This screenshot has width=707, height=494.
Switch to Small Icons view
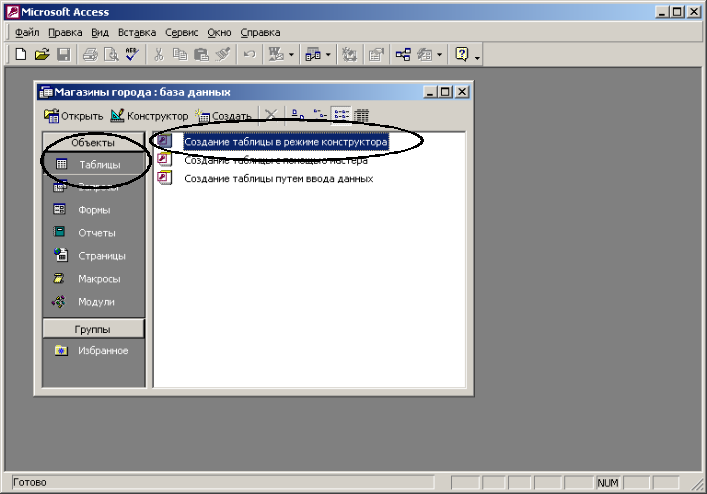[x=320, y=115]
